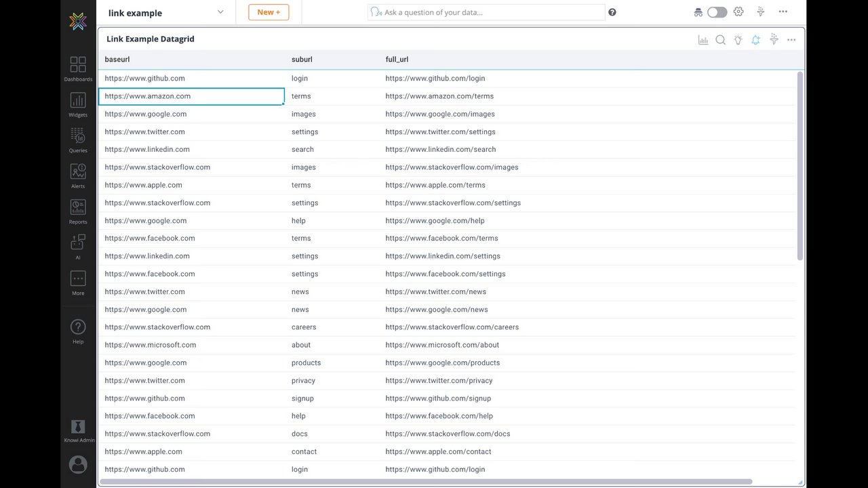Click the Knowi logo in the sidebar
868x488 pixels.
78,21
